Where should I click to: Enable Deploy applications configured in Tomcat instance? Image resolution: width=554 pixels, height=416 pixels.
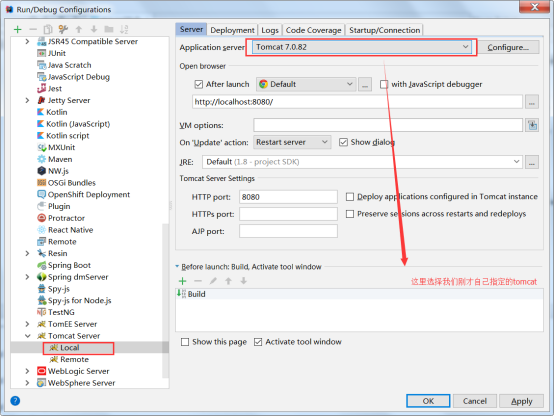pyautogui.click(x=350, y=197)
